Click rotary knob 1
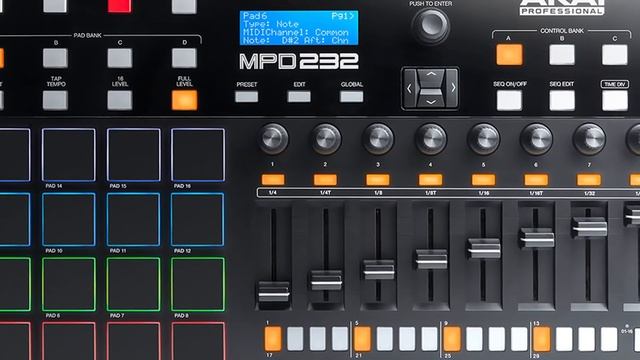The width and height of the screenshot is (640, 360). (x=273, y=139)
